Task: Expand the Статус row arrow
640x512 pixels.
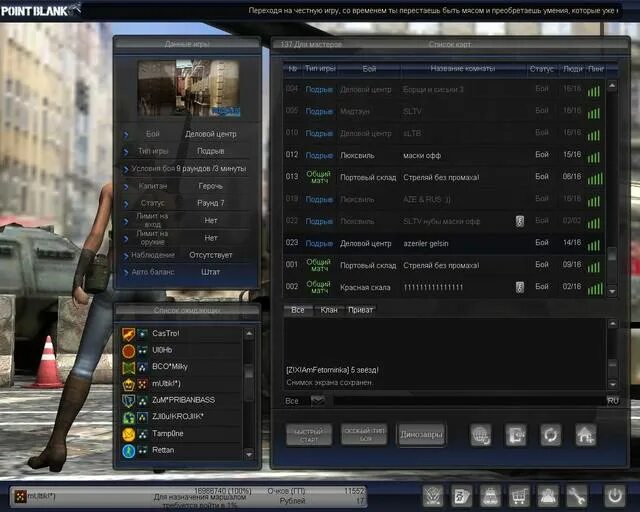Action: point(126,204)
